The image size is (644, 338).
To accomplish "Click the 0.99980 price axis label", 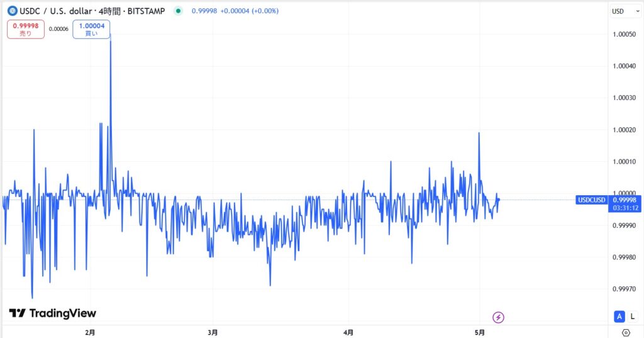I will tap(625, 257).
